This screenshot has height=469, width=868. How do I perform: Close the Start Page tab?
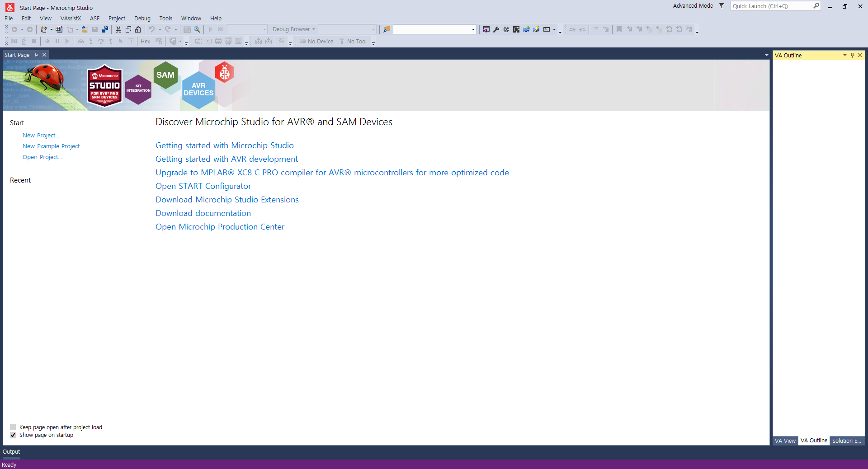point(44,55)
